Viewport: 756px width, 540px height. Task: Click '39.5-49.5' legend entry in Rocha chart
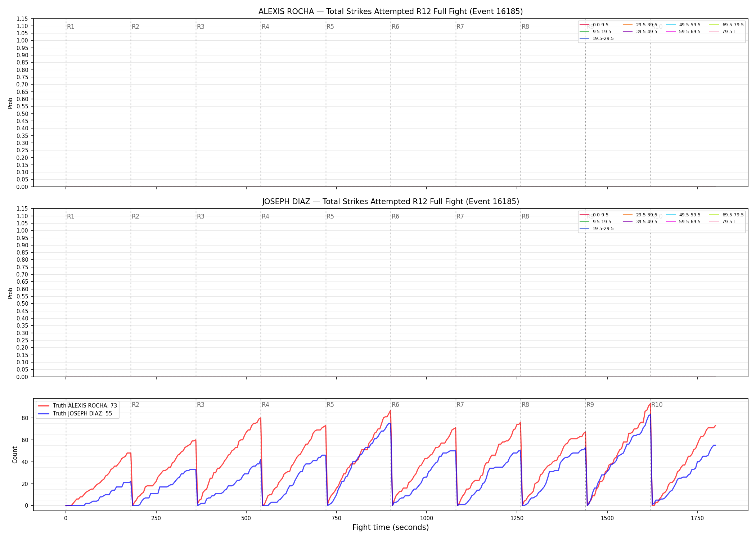point(647,32)
